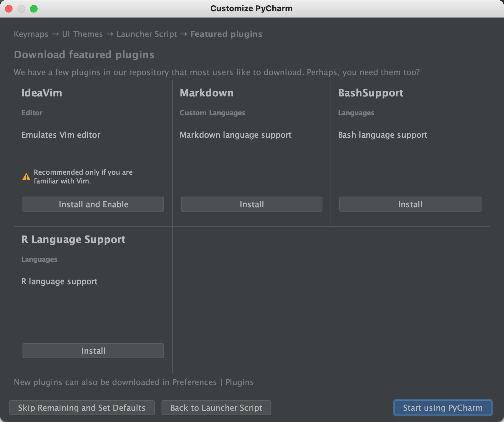This screenshot has width=504, height=422.
Task: Install the R Language Support plugin
Action: pyautogui.click(x=93, y=351)
